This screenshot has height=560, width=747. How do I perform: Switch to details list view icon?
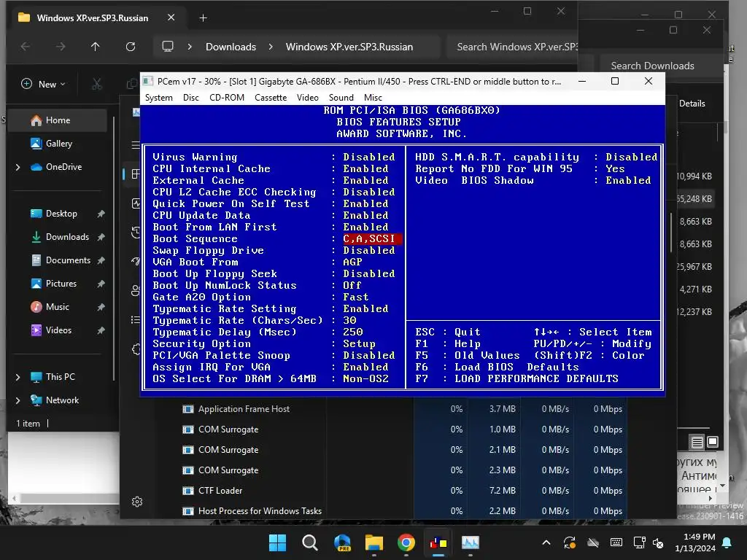tap(697, 443)
